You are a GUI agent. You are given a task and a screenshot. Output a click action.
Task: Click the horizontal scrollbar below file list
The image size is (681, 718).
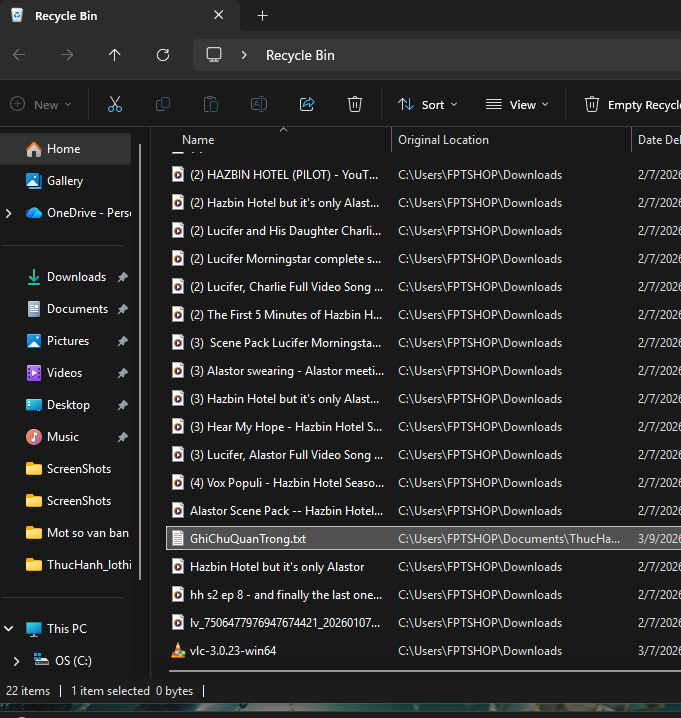point(425,671)
